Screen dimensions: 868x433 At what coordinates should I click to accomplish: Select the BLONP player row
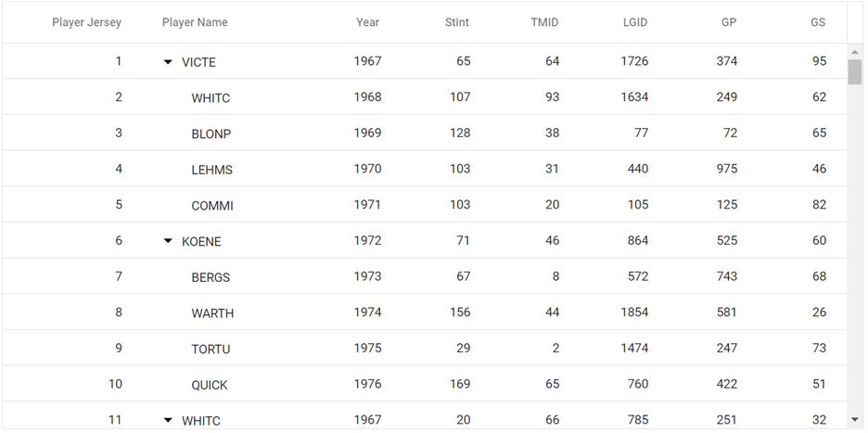pos(211,134)
